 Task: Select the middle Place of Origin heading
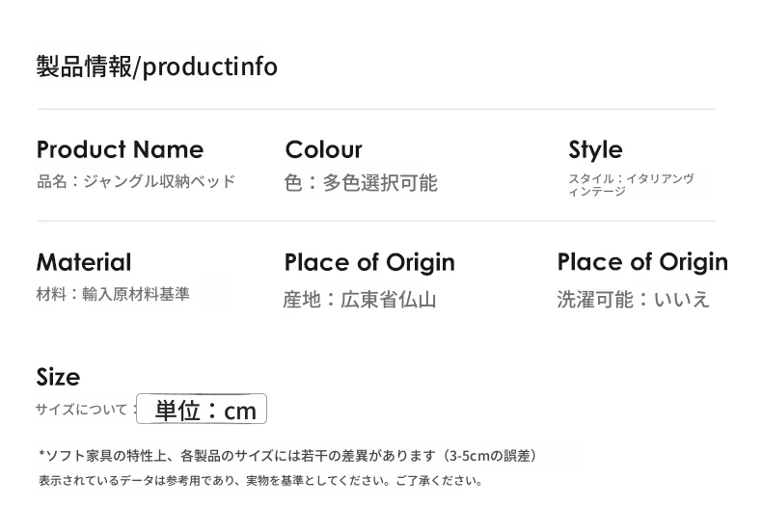click(x=369, y=262)
